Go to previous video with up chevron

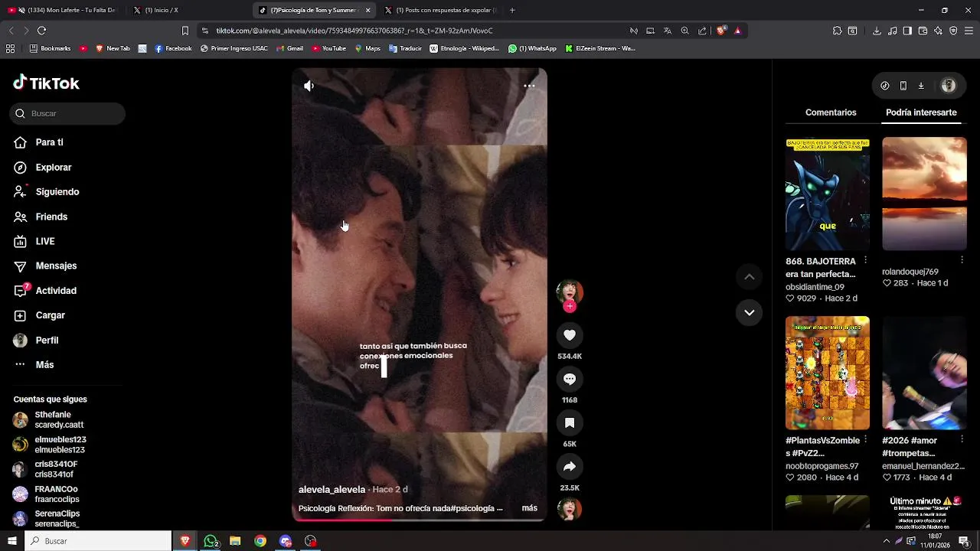tap(750, 276)
